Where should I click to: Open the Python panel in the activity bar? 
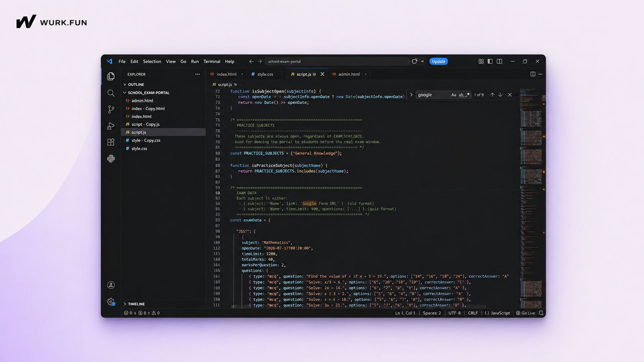[x=111, y=158]
